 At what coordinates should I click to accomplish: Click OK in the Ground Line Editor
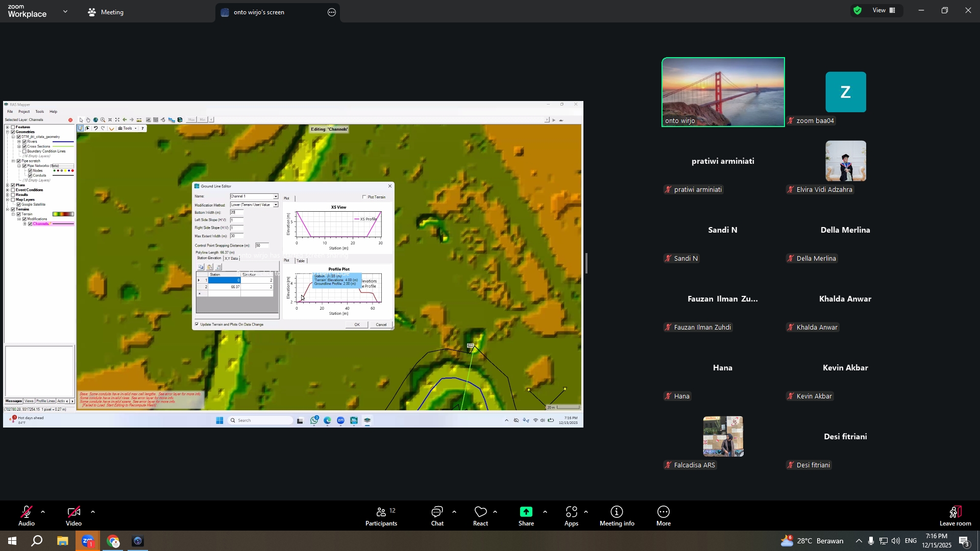pos(357,324)
